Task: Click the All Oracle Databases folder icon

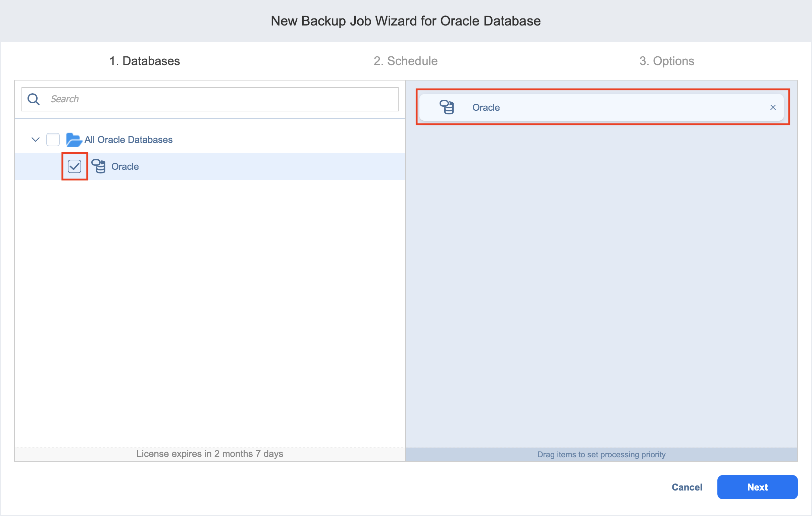Action: [74, 140]
